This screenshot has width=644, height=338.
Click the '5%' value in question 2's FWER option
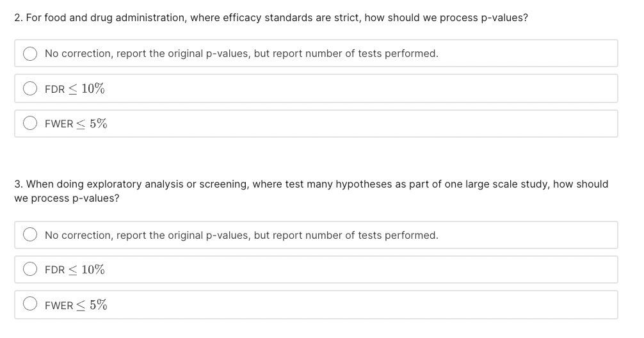[99, 124]
